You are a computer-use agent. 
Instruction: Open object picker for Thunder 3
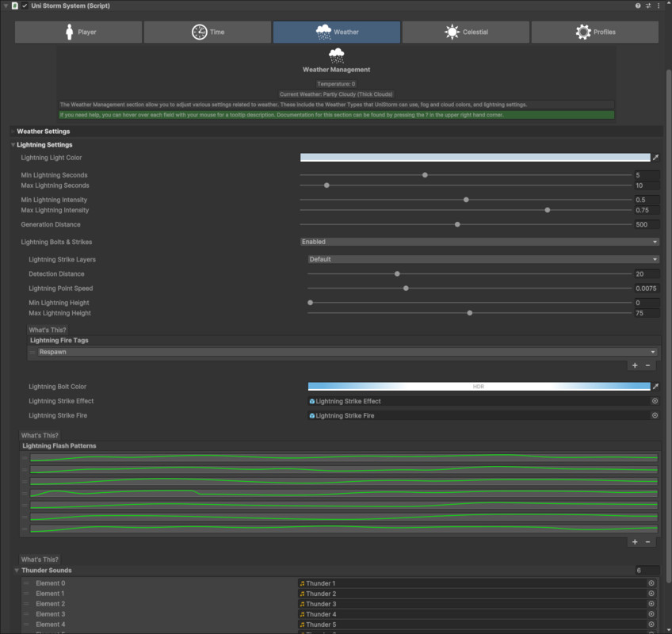coord(651,604)
